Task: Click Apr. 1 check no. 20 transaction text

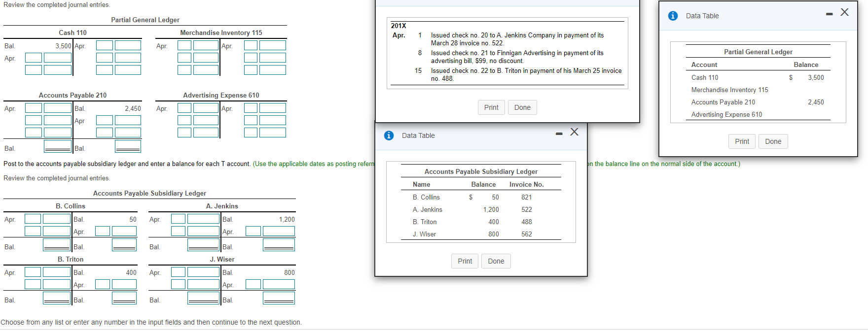Action: 517,39
